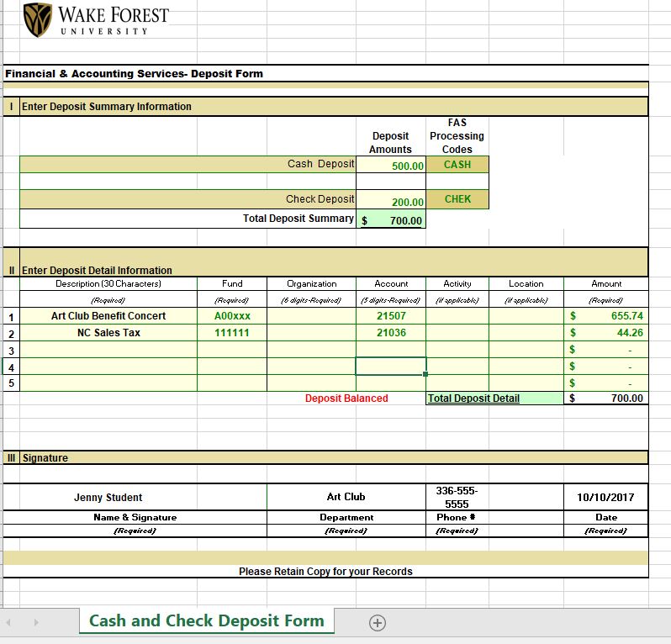This screenshot has height=644, width=671.
Task: Click the Phone # label
Action: pos(457,517)
